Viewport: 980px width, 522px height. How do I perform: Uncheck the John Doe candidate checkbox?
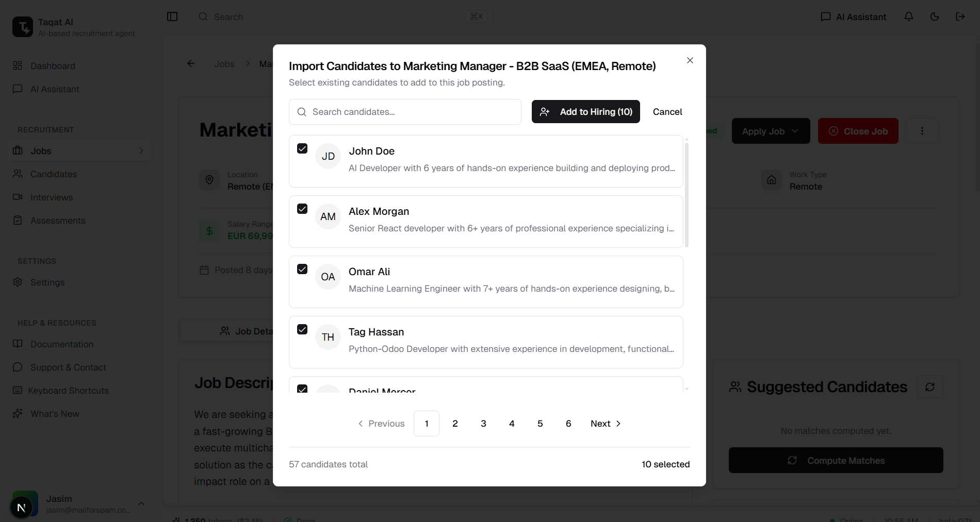(x=302, y=148)
